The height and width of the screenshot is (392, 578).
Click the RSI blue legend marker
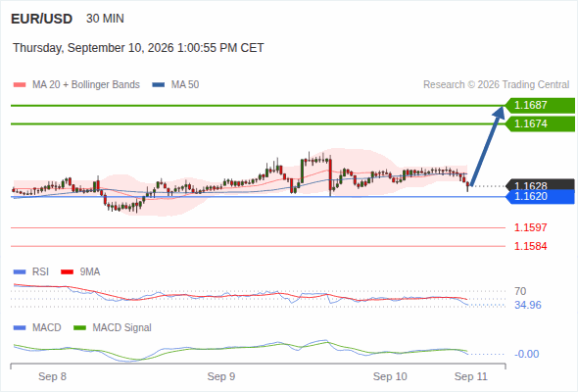click(x=20, y=272)
